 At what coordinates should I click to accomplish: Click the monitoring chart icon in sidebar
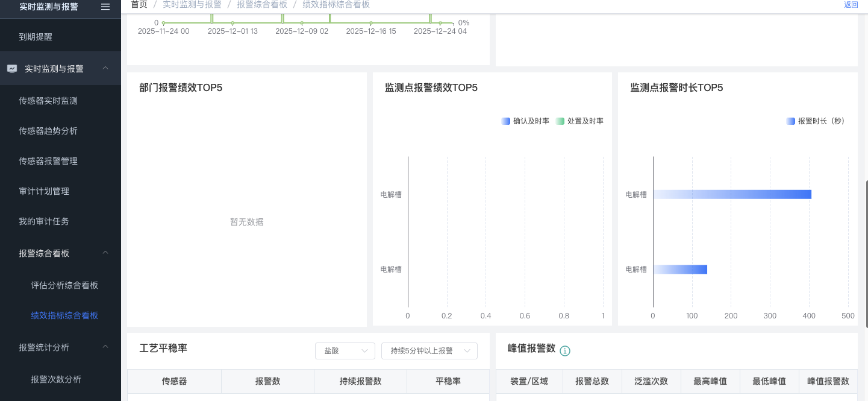pyautogui.click(x=12, y=69)
